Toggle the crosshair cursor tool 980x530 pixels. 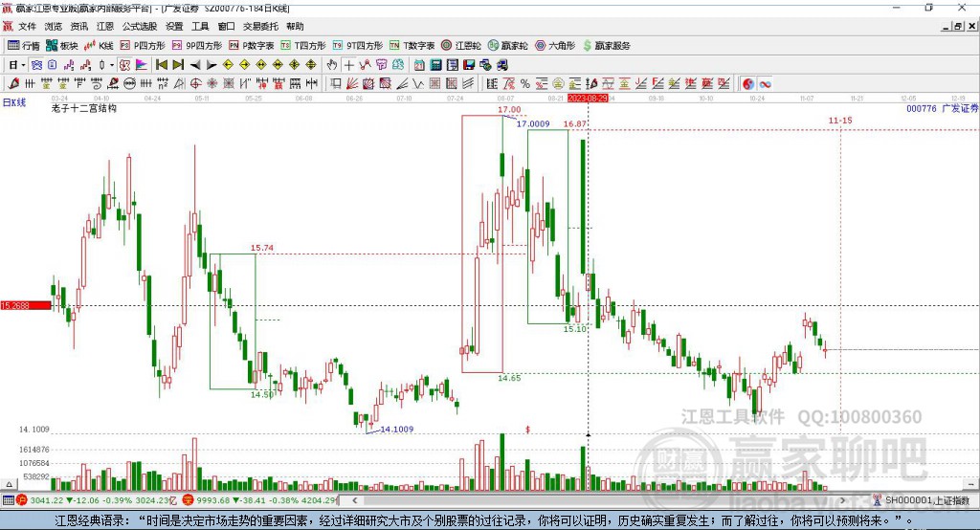coord(348,65)
